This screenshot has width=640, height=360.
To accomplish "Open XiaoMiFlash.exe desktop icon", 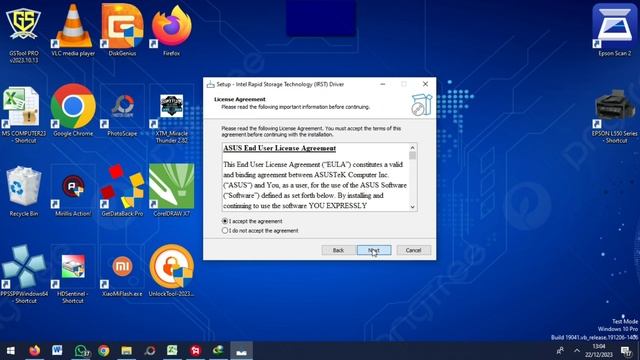I will tap(122, 270).
